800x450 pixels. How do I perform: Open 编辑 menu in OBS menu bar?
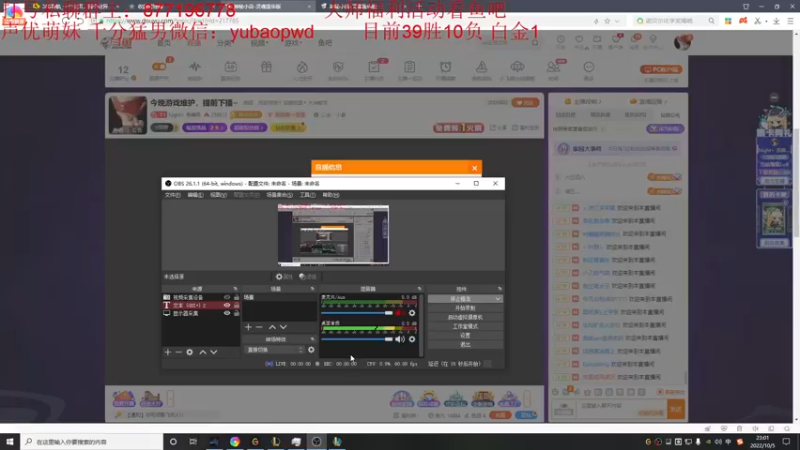195,195
